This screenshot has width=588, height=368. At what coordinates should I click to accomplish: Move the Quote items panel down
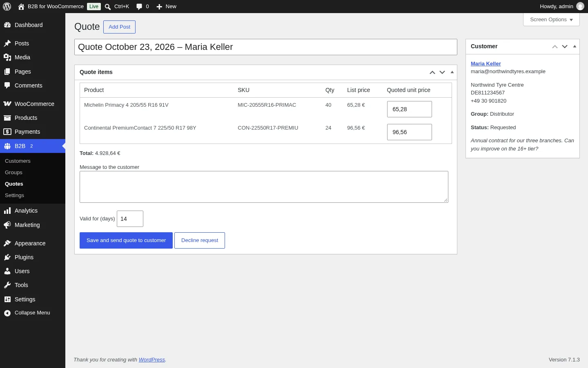click(x=442, y=72)
